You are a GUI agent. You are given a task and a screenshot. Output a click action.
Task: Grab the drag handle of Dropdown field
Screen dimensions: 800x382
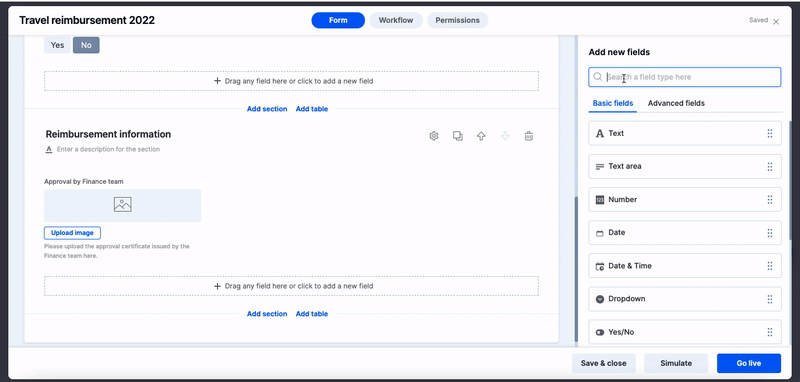pyautogui.click(x=769, y=299)
